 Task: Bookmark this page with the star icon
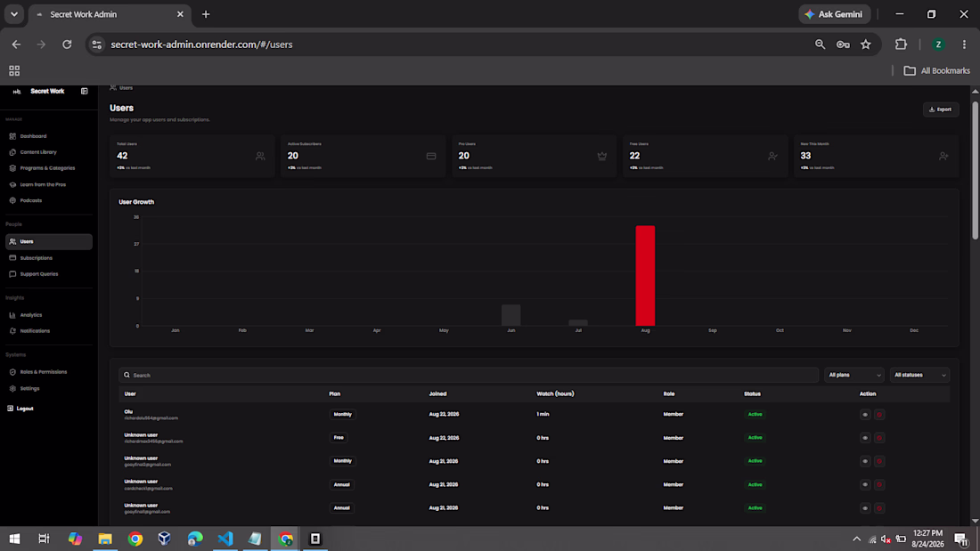(x=866, y=45)
